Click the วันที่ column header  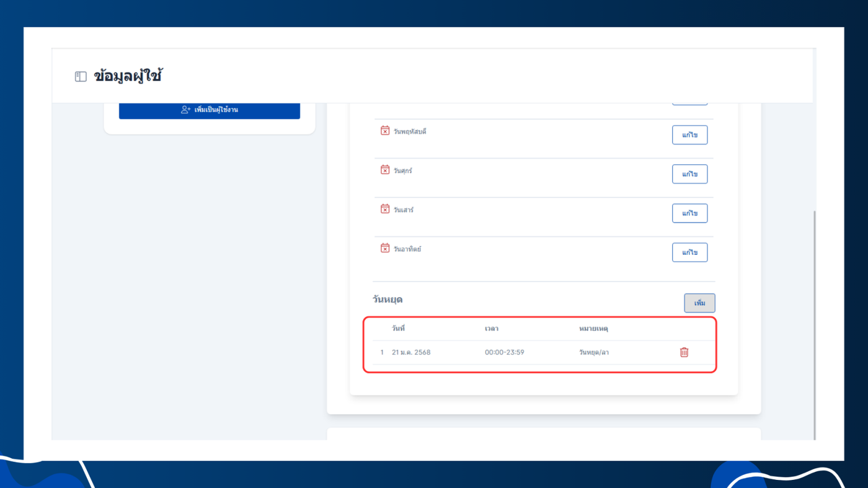pyautogui.click(x=398, y=329)
